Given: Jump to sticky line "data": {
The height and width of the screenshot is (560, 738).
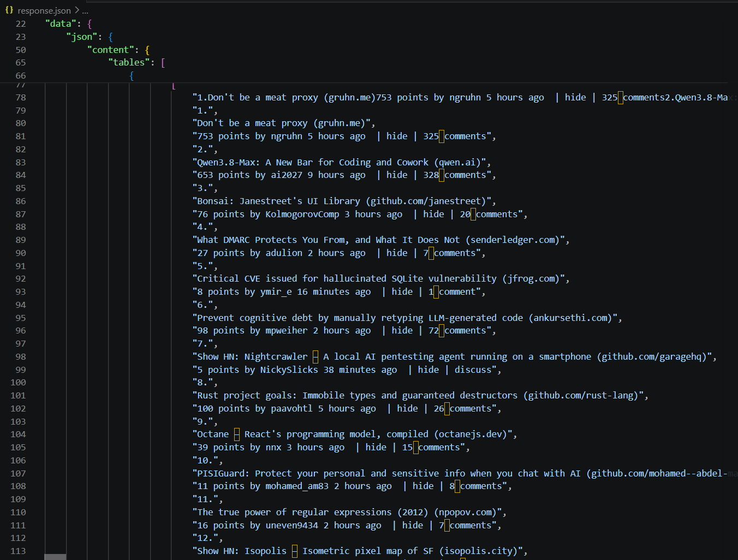Looking at the screenshot, I should pyautogui.click(x=68, y=24).
